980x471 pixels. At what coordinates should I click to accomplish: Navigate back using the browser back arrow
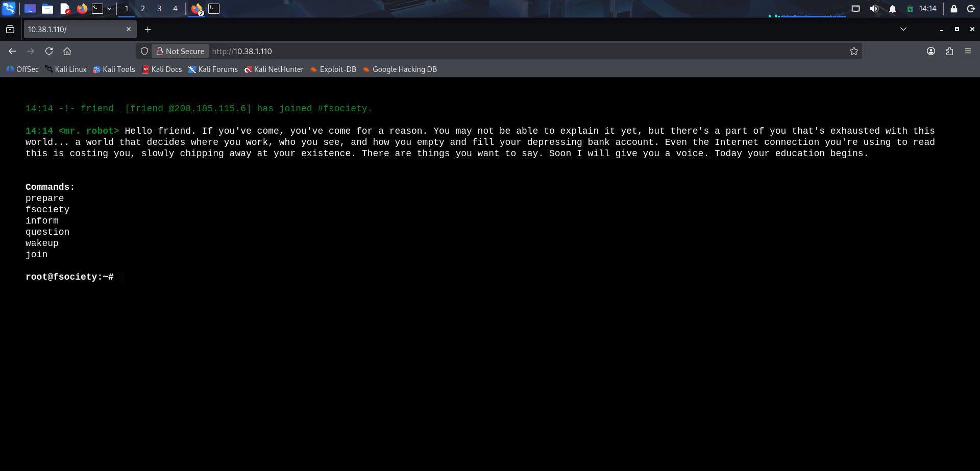(x=12, y=51)
